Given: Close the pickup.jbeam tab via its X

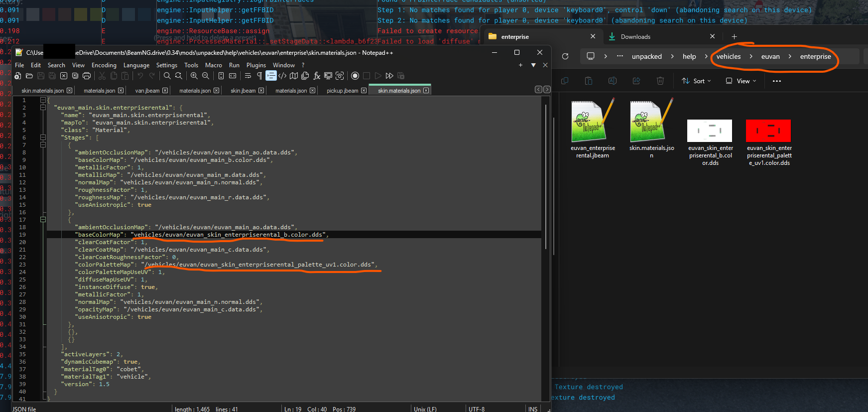Looking at the screenshot, I should (364, 91).
